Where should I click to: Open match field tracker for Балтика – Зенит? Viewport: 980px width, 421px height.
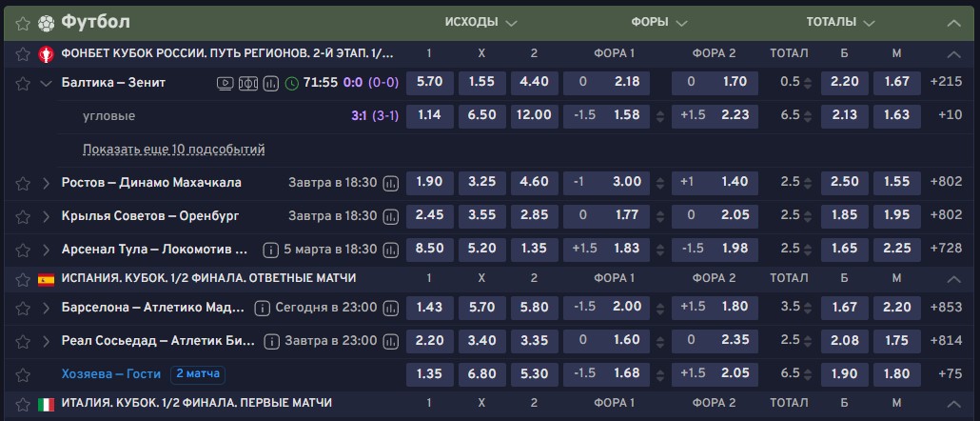tap(246, 83)
